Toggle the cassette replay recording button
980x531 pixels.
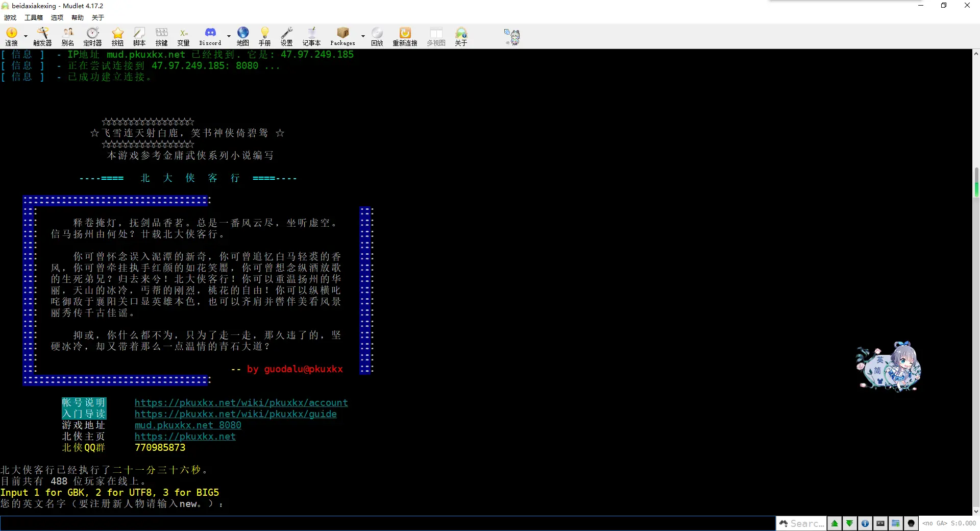click(880, 523)
